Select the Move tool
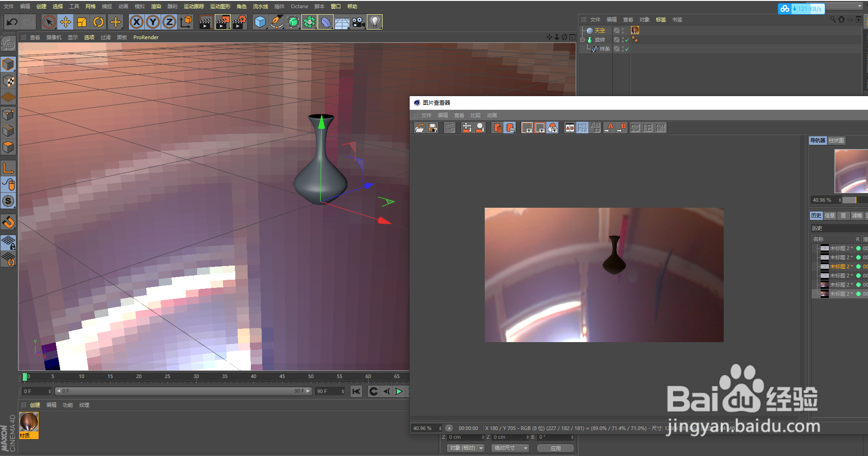This screenshot has height=456, width=868. click(x=66, y=22)
